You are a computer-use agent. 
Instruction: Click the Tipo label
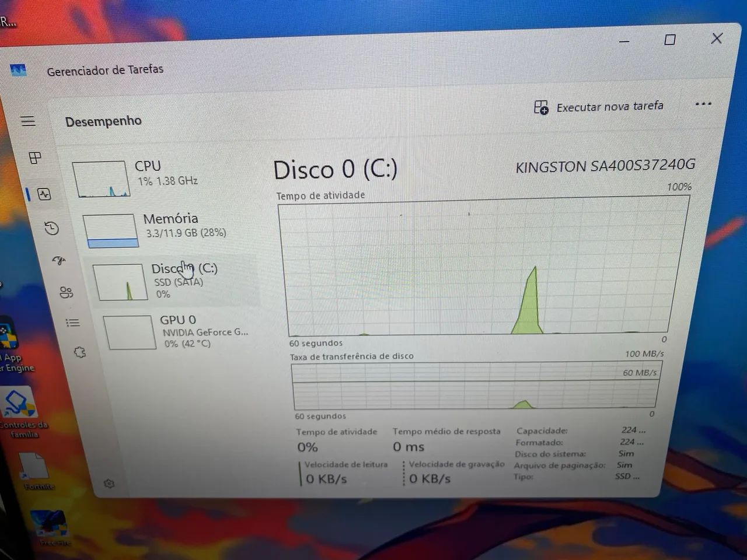(523, 477)
